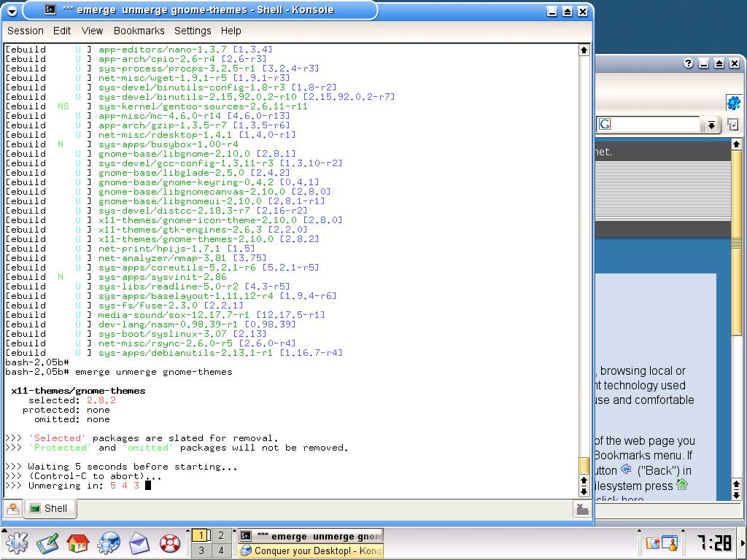This screenshot has width=747, height=560.
Task: Open the KDE K menu
Action: [16, 542]
